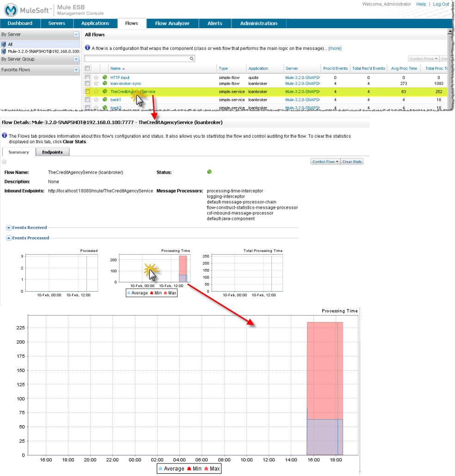Open the Control Flow dropdown in Flow Details
The width and height of the screenshot is (455, 476).
click(326, 162)
